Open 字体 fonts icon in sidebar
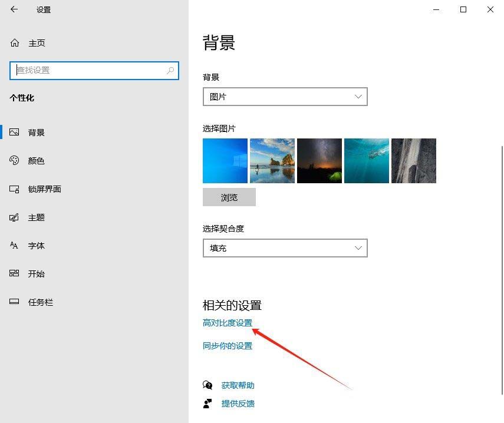The image size is (504, 423). point(15,246)
